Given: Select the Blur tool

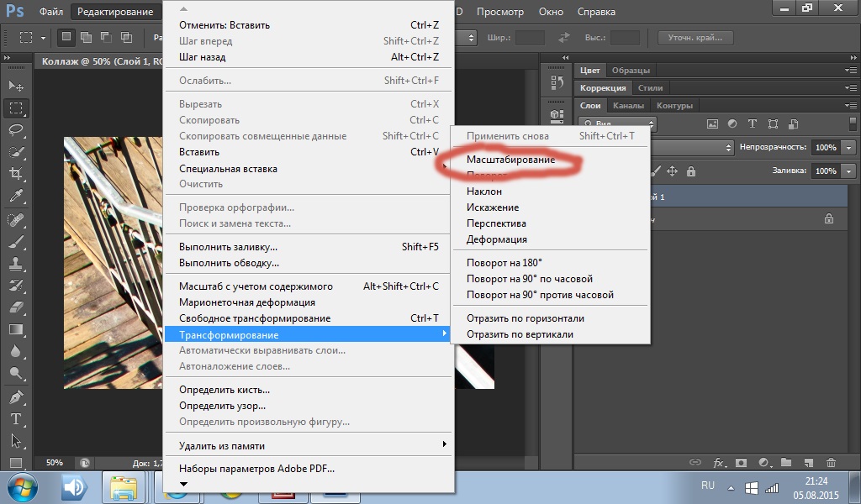Looking at the screenshot, I should pos(16,351).
